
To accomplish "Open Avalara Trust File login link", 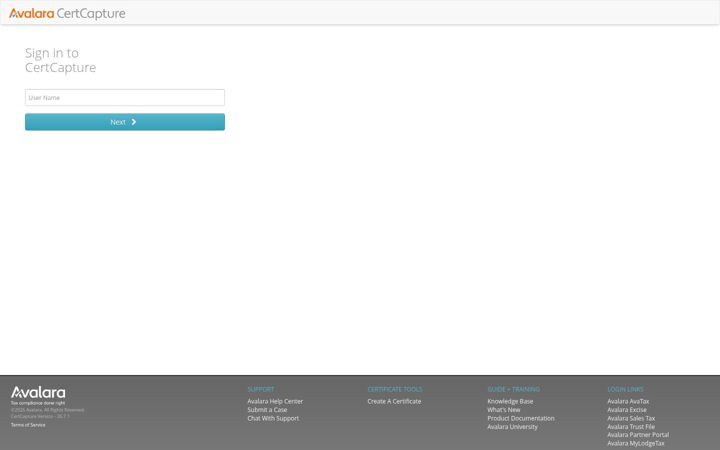I will [631, 427].
